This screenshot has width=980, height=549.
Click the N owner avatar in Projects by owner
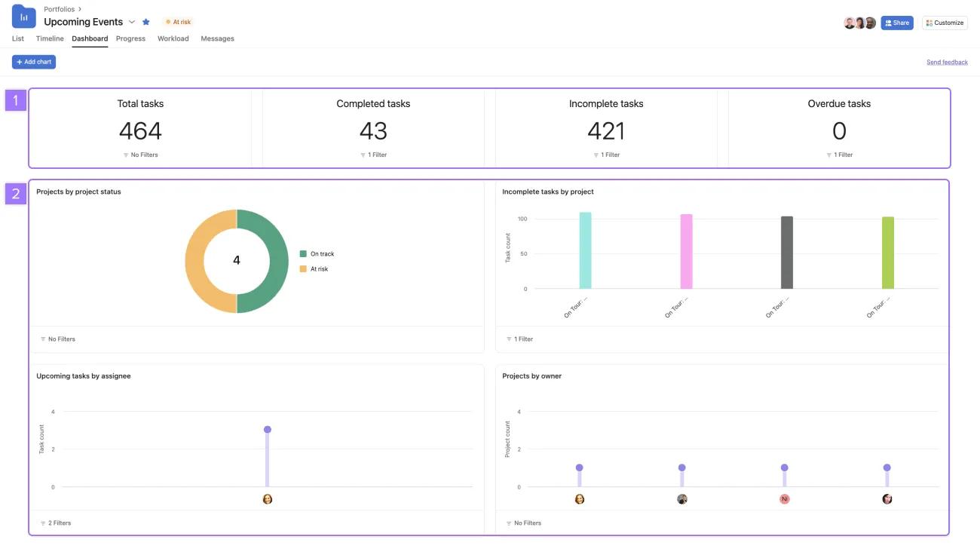(x=784, y=498)
